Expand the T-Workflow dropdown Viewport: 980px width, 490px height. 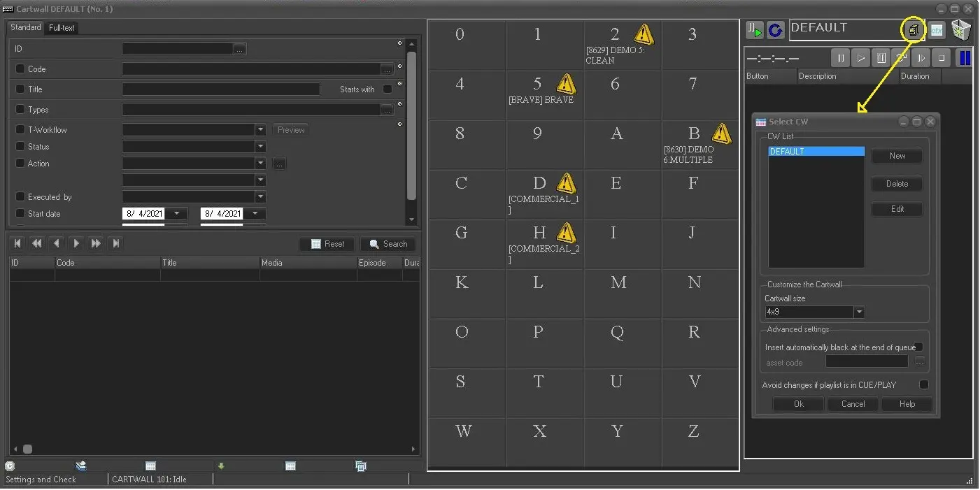click(260, 130)
